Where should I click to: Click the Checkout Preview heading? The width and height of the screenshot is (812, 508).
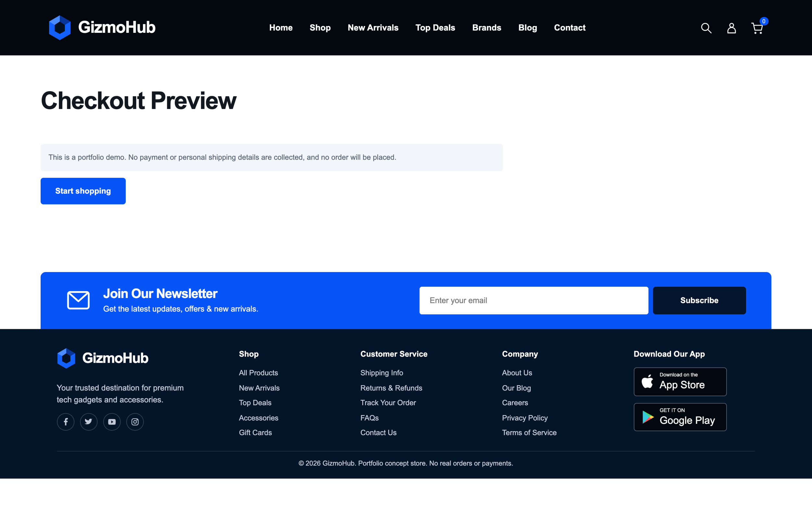click(x=139, y=100)
